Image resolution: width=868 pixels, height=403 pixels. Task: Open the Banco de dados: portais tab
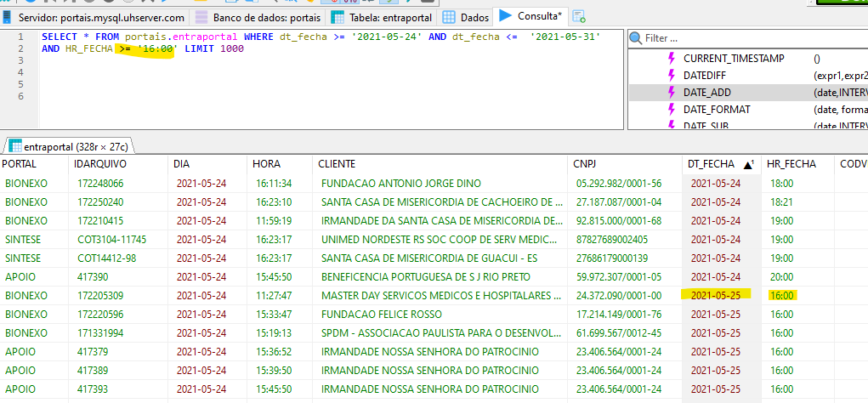coord(258,17)
